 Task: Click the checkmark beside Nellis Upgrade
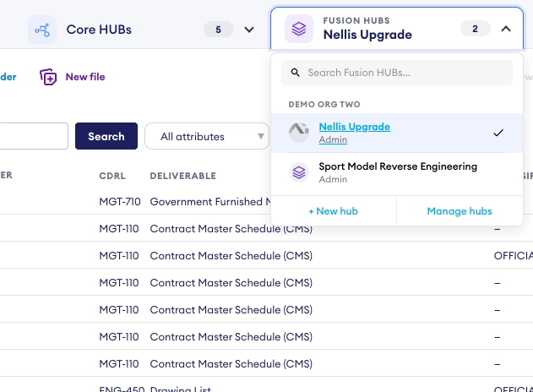click(x=498, y=133)
